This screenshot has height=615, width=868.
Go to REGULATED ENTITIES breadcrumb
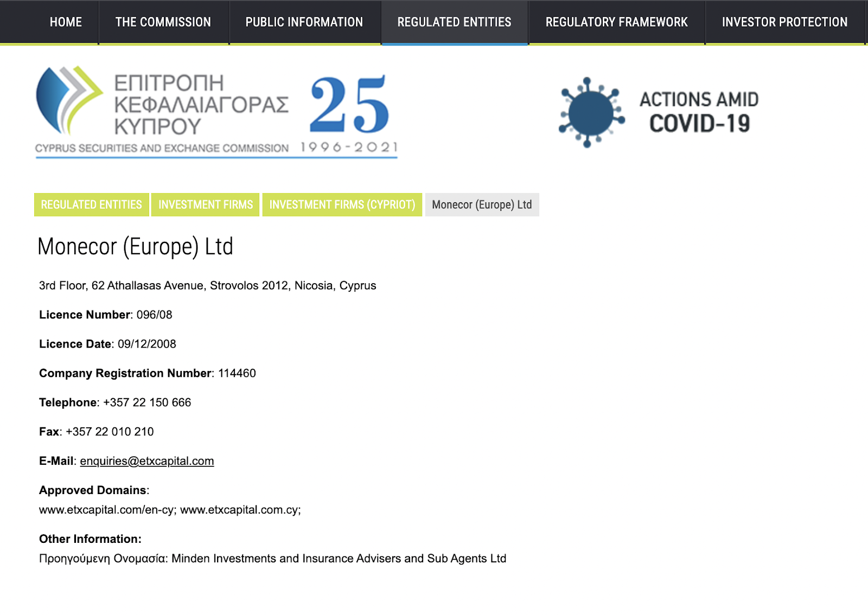[92, 205]
